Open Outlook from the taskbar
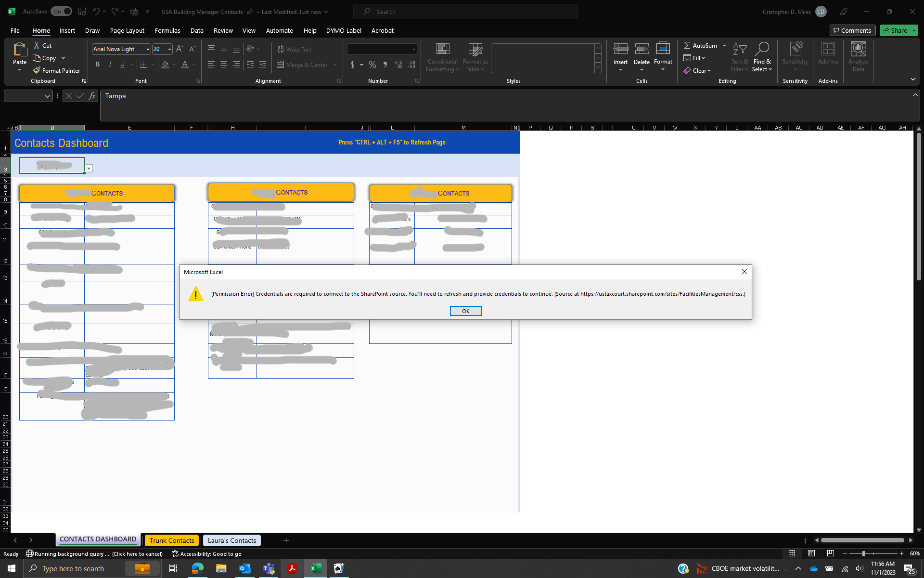Viewport: 924px width, 578px height. point(244,568)
